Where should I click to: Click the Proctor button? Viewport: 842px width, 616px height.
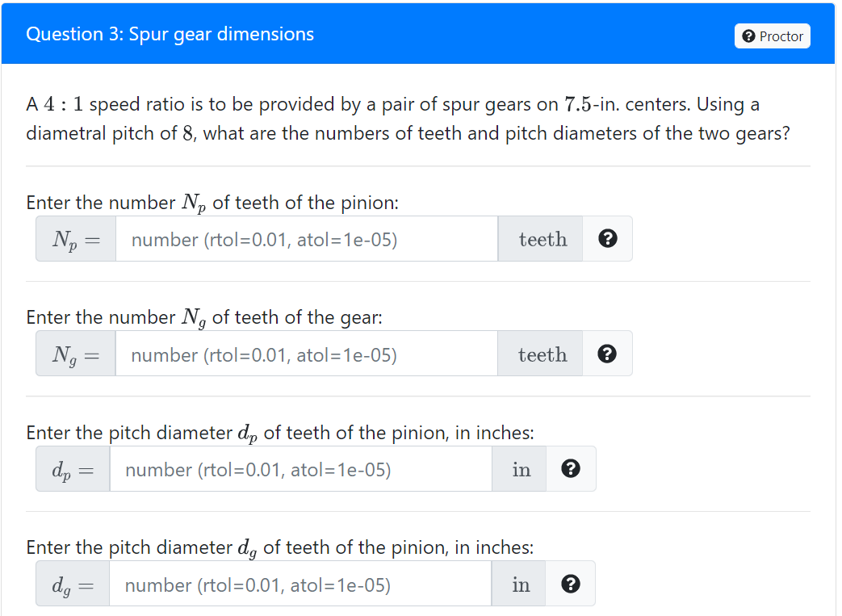[773, 36]
